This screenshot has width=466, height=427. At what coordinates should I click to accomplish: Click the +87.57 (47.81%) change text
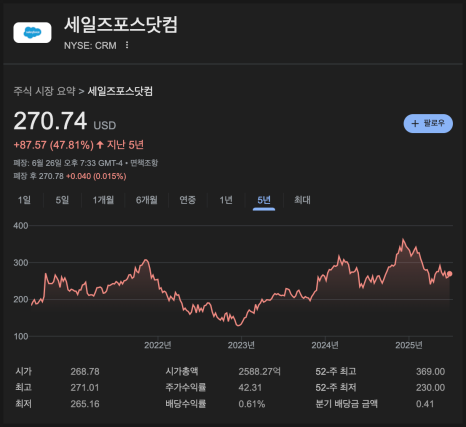(54, 145)
